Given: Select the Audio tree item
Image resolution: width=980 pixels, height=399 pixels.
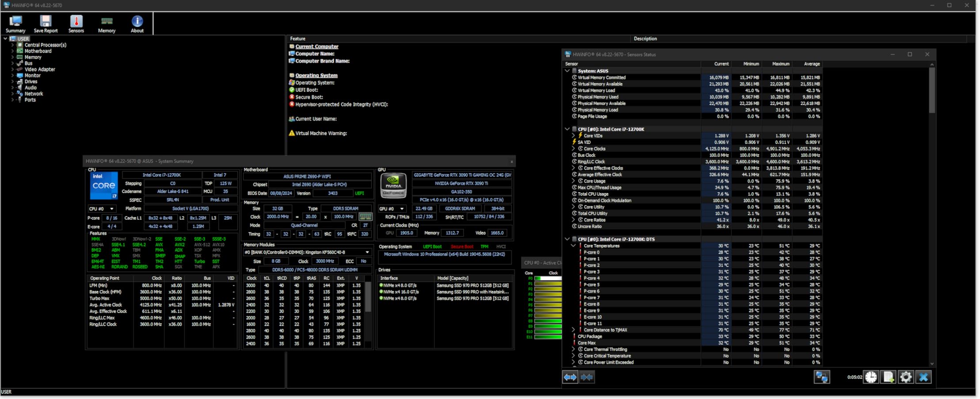Looking at the screenshot, I should coord(31,88).
